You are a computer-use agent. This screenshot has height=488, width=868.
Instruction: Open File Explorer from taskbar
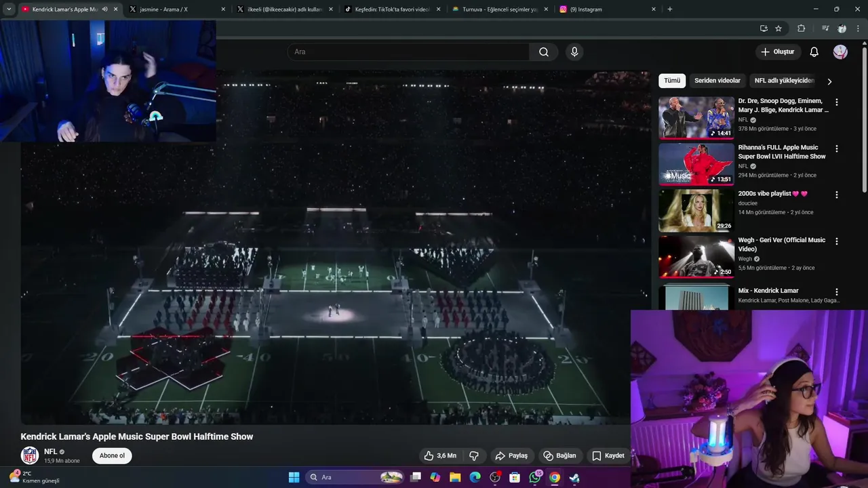[x=455, y=477]
